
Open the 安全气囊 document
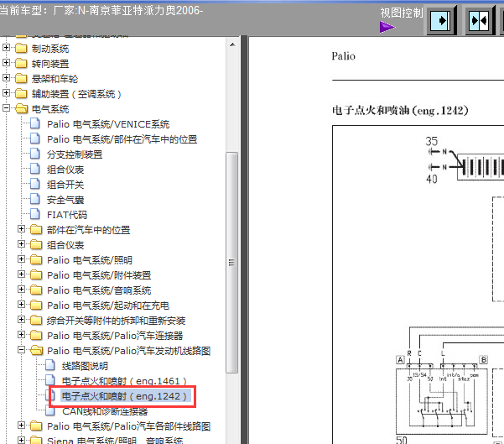point(65,200)
